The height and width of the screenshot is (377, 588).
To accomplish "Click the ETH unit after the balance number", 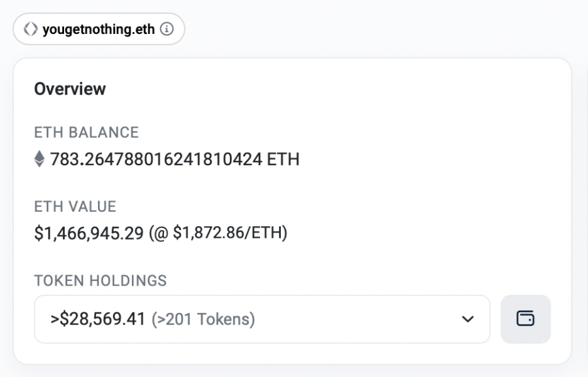I will click(283, 159).
